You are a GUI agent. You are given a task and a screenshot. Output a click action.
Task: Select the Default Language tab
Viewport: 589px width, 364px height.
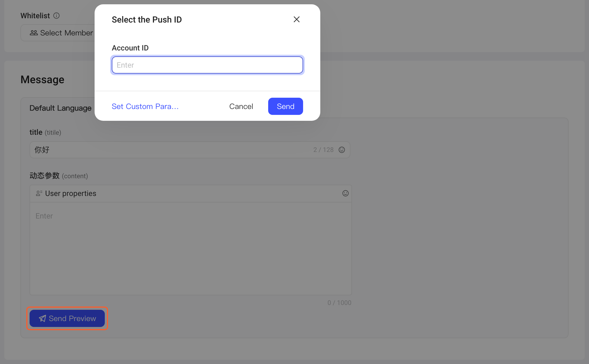tap(60, 108)
